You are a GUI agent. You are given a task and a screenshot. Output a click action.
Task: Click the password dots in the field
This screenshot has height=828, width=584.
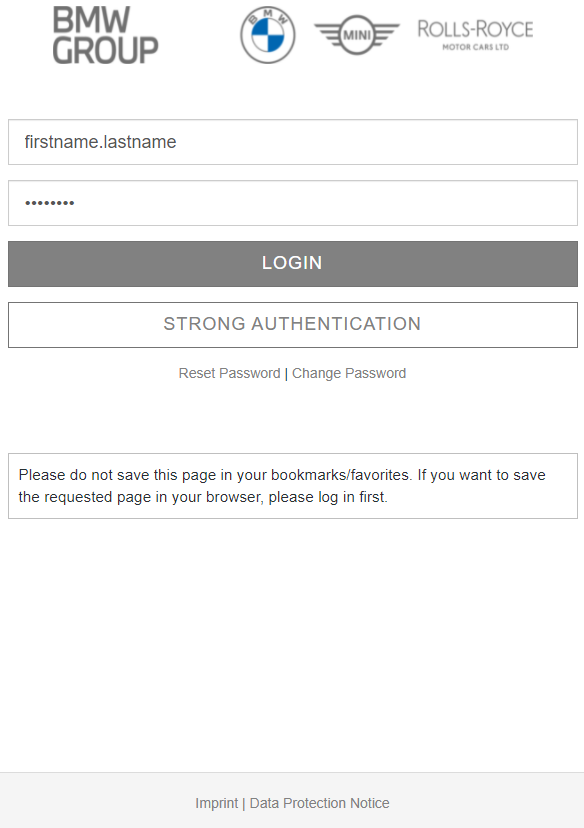pos(50,203)
